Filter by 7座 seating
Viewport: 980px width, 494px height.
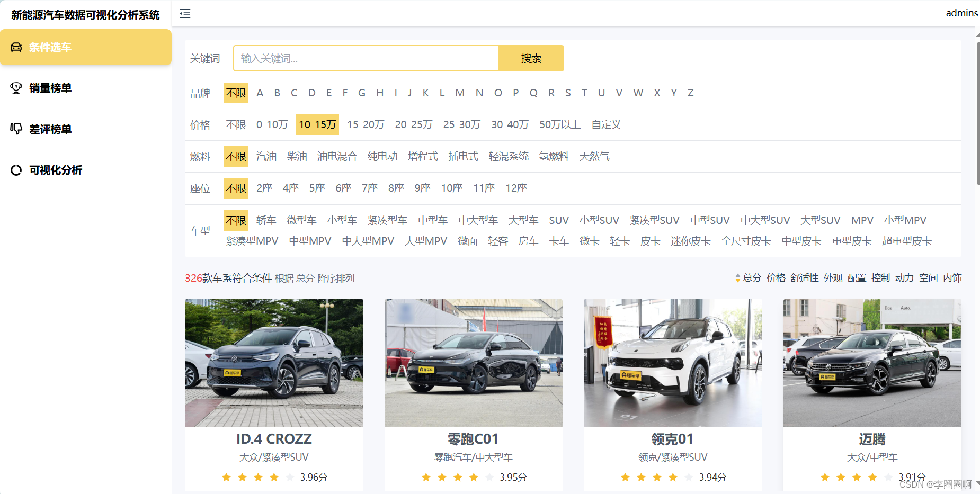click(370, 188)
